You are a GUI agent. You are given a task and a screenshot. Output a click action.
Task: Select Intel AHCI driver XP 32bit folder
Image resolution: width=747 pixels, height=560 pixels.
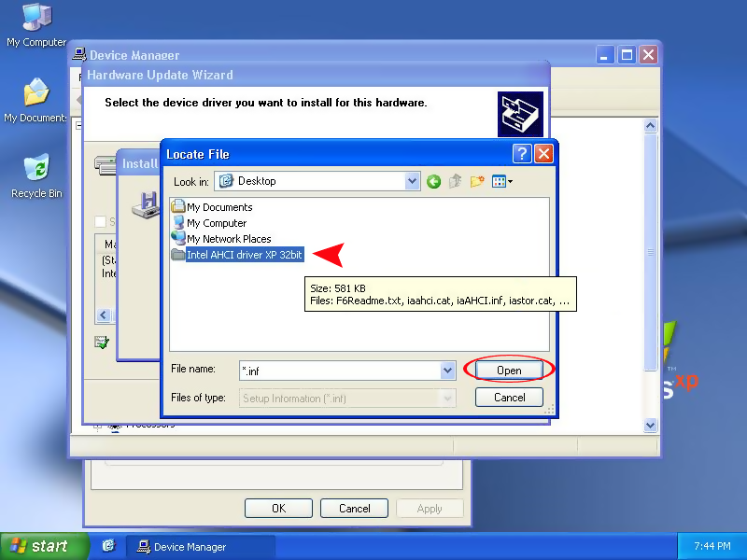pyautogui.click(x=237, y=255)
